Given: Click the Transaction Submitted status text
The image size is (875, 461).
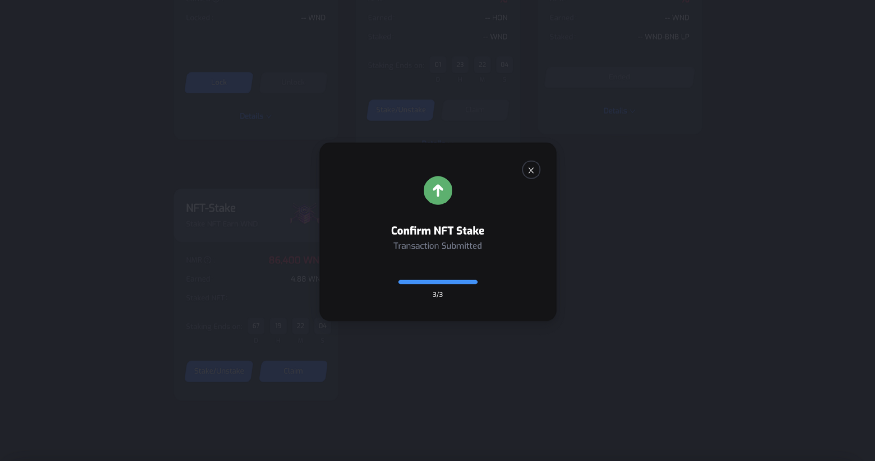Looking at the screenshot, I should (x=438, y=246).
